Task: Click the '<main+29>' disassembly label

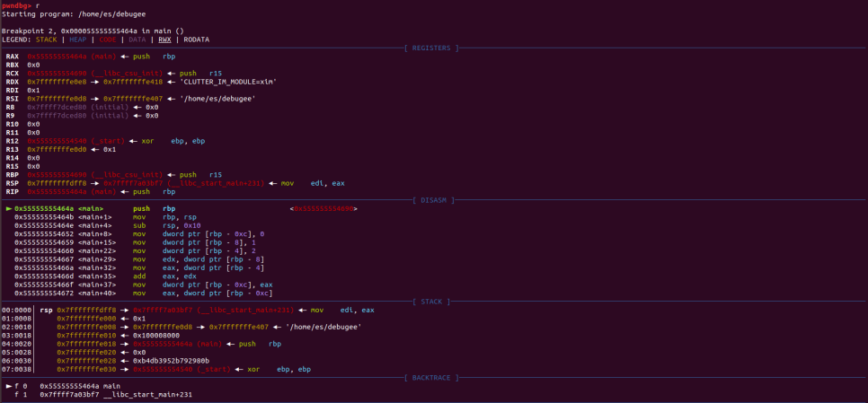Action: pyautogui.click(x=97, y=259)
